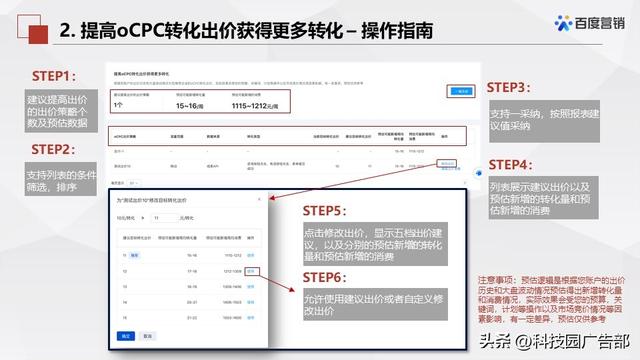Click the Baidu Marketing logo
The width and height of the screenshot is (640, 360).
coord(590,23)
